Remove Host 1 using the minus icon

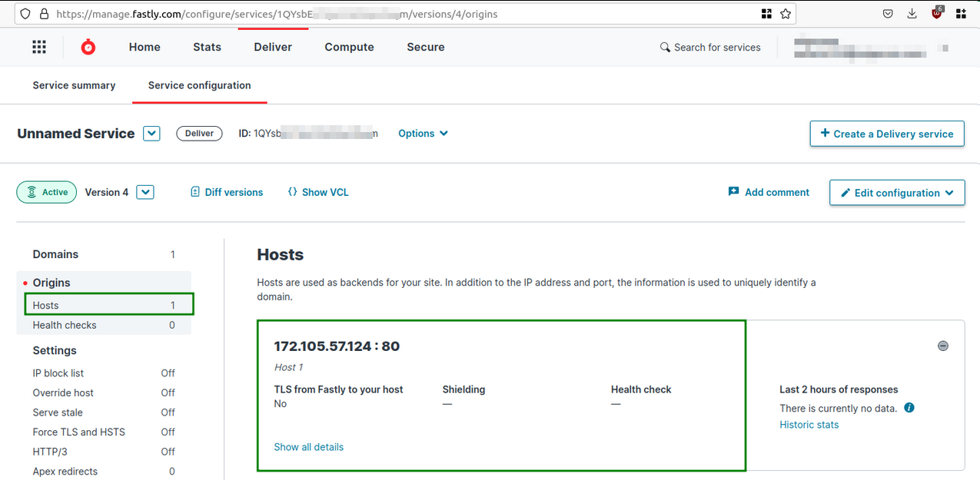tap(943, 346)
